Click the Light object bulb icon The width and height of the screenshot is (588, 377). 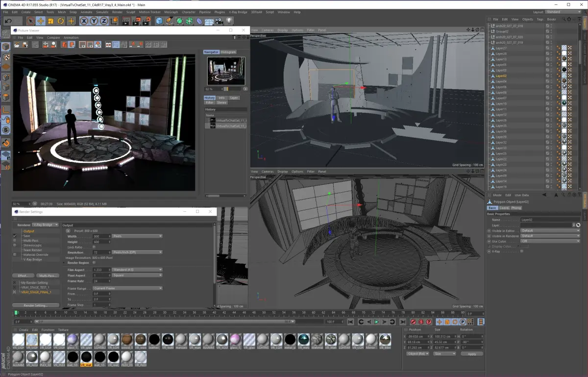coord(229,21)
